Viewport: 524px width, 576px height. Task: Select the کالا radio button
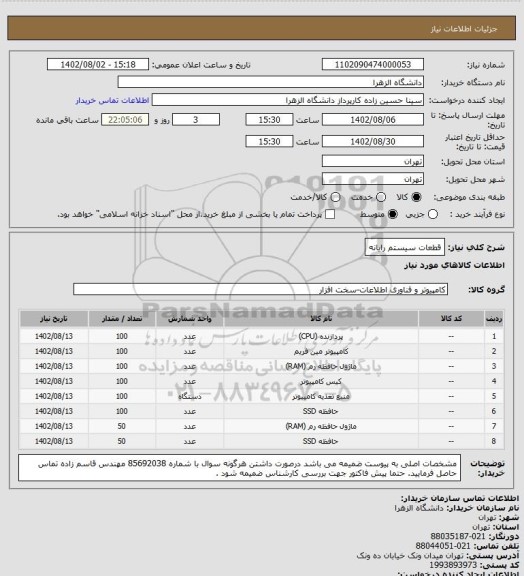pos(416,197)
